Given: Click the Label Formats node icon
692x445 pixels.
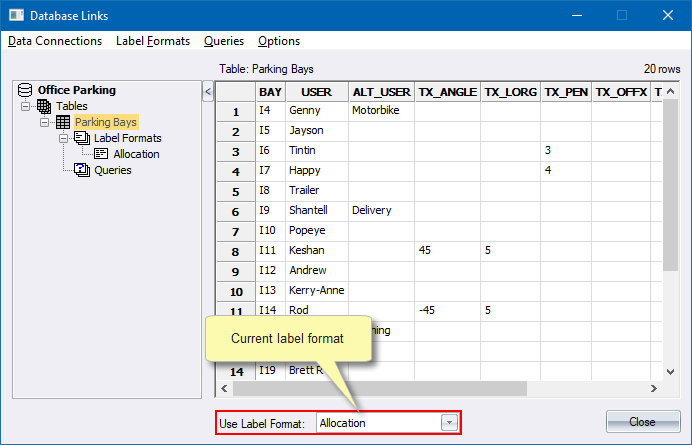Looking at the screenshot, I should (x=82, y=138).
